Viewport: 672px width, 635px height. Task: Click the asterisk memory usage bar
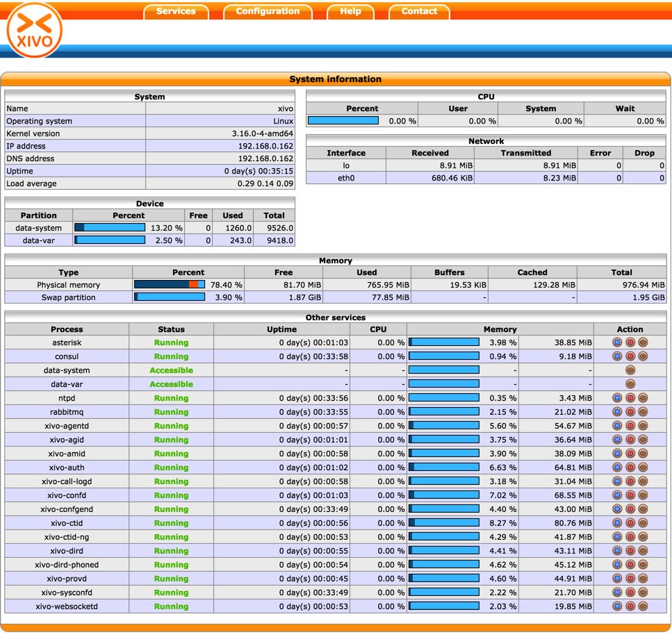tap(444, 342)
